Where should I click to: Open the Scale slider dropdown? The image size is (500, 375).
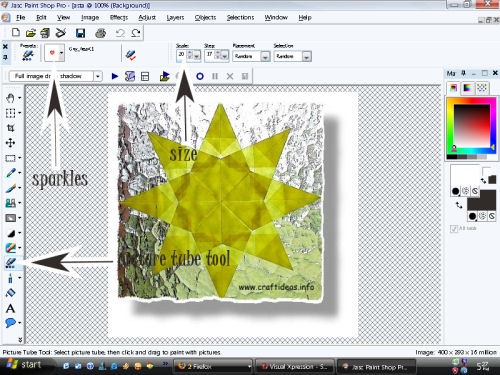(197, 56)
